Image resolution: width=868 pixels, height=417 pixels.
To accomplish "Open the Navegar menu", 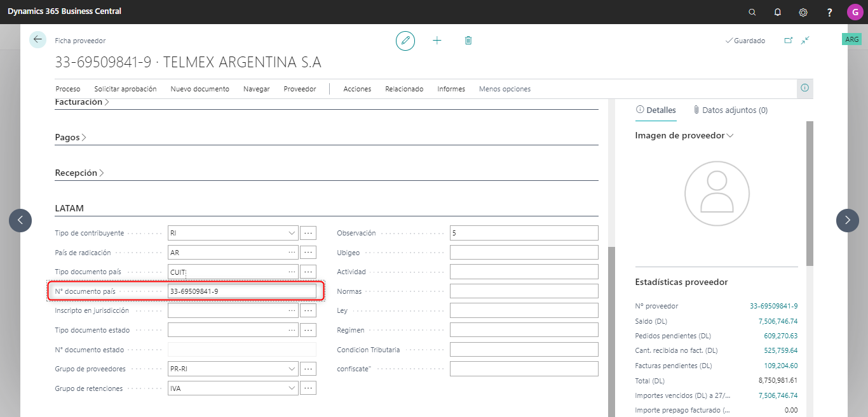I will pos(257,89).
